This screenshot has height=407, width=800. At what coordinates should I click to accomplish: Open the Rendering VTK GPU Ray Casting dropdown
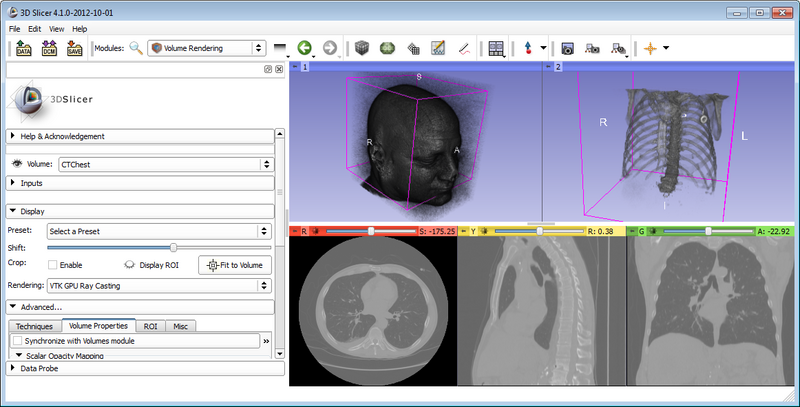point(159,286)
